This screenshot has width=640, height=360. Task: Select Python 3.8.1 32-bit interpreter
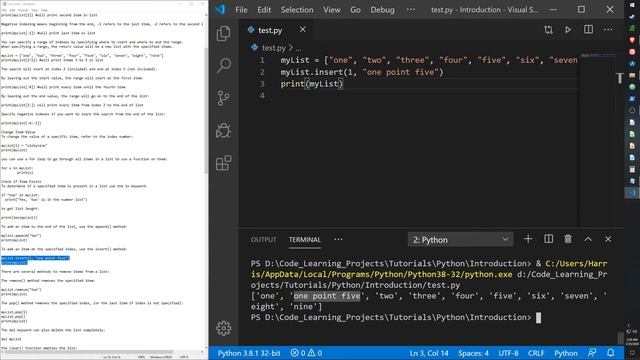pyautogui.click(x=249, y=353)
